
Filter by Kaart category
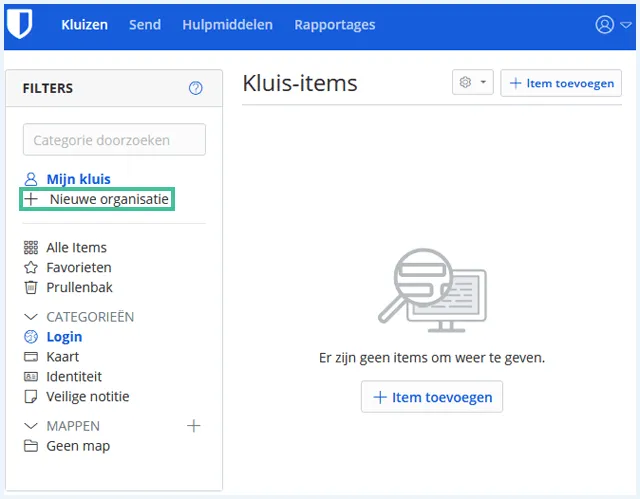pyautogui.click(x=62, y=357)
